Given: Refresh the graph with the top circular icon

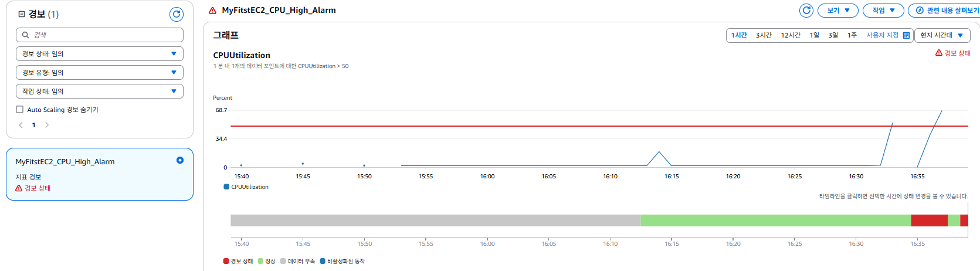Looking at the screenshot, I should click(806, 11).
